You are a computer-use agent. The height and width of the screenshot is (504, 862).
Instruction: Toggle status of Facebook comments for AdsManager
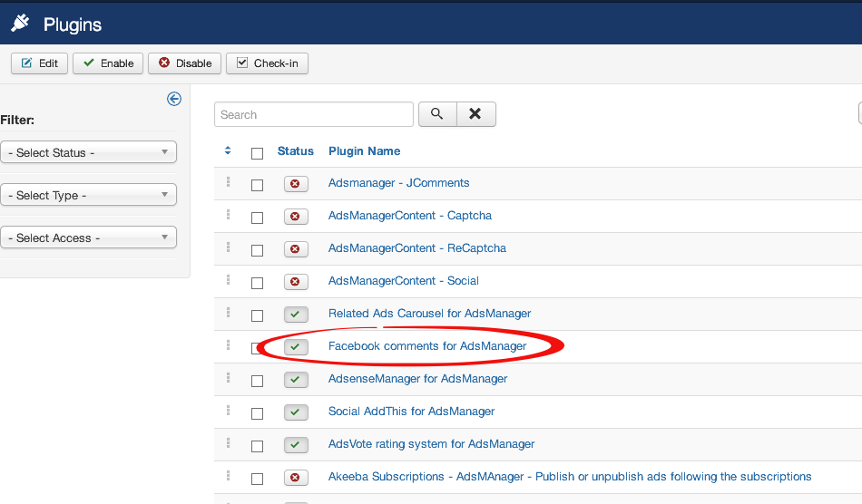[x=296, y=346]
